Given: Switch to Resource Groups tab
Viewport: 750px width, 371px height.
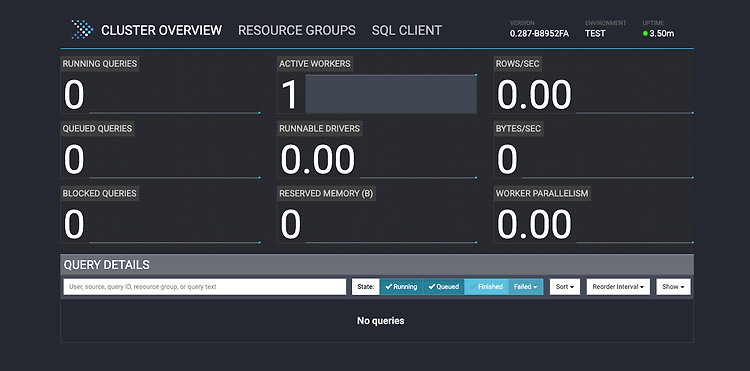Looking at the screenshot, I should pyautogui.click(x=297, y=30).
